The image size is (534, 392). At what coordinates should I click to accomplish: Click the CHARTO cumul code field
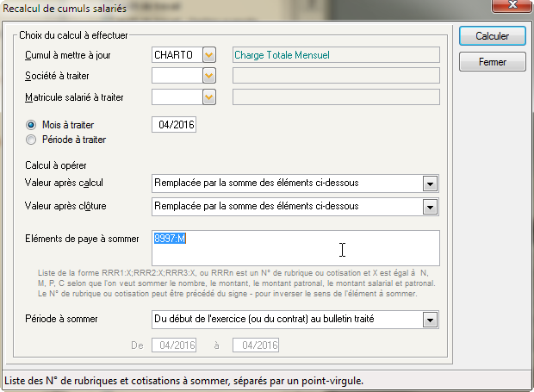[x=177, y=55]
